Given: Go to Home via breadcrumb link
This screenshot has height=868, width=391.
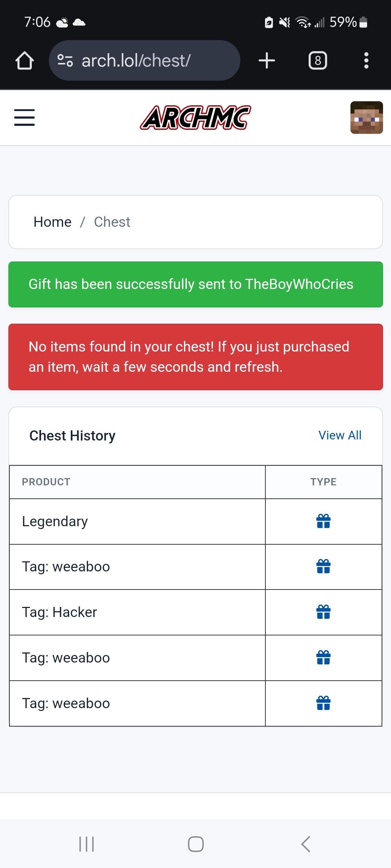Looking at the screenshot, I should point(52,222).
